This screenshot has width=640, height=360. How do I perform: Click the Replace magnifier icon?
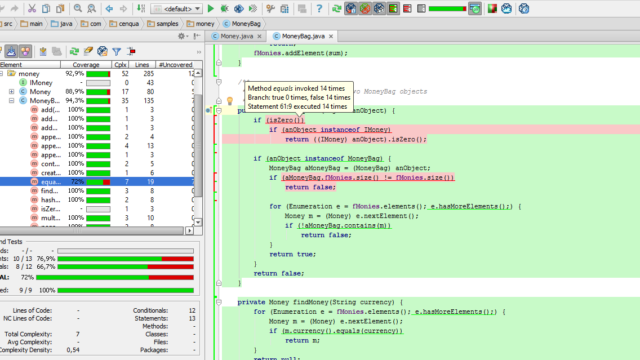92,9
